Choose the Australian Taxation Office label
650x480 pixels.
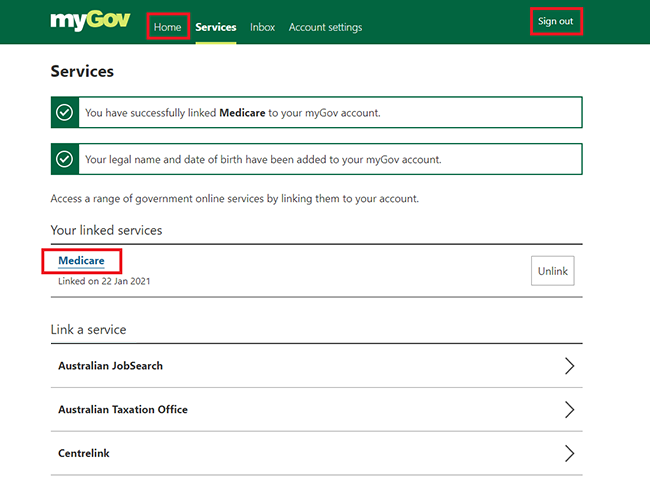[123, 410]
